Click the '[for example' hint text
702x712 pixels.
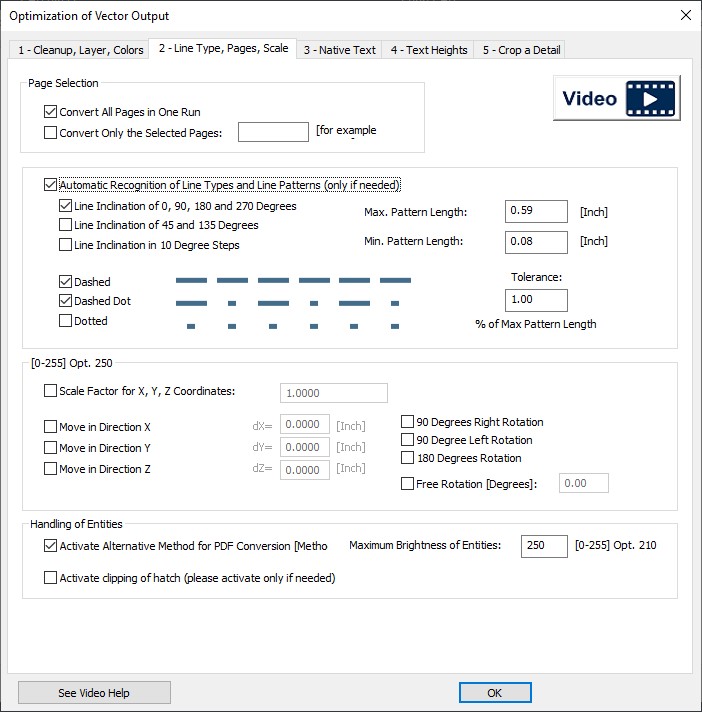[x=346, y=130]
